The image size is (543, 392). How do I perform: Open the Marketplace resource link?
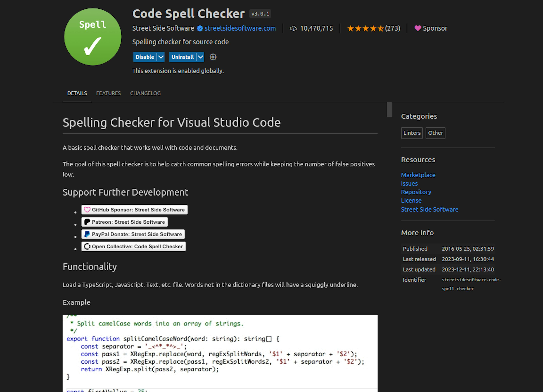pos(418,175)
